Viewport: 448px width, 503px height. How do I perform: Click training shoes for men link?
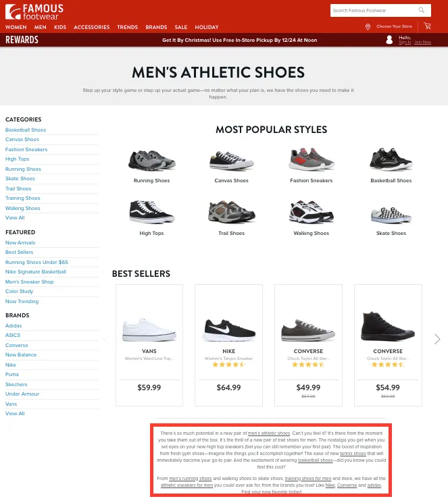[x=308, y=479]
